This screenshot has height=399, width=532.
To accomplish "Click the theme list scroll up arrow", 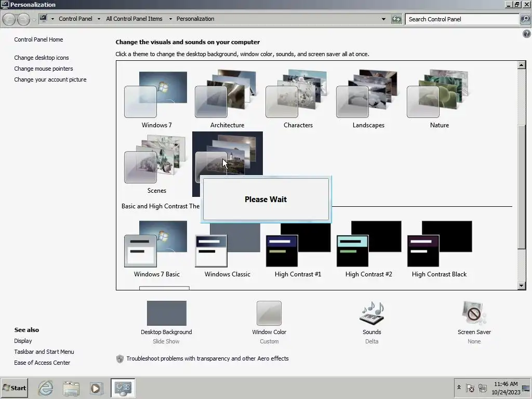I will click(522, 65).
